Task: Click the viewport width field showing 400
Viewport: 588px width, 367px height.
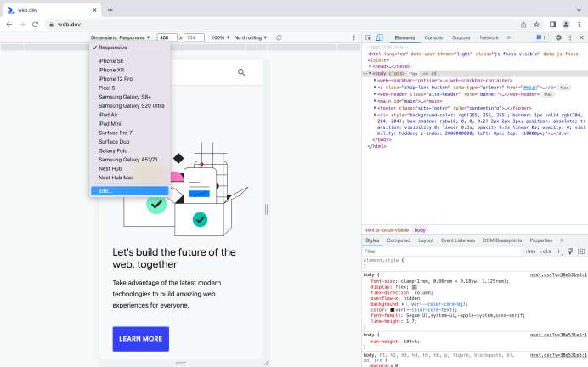Action: point(167,37)
